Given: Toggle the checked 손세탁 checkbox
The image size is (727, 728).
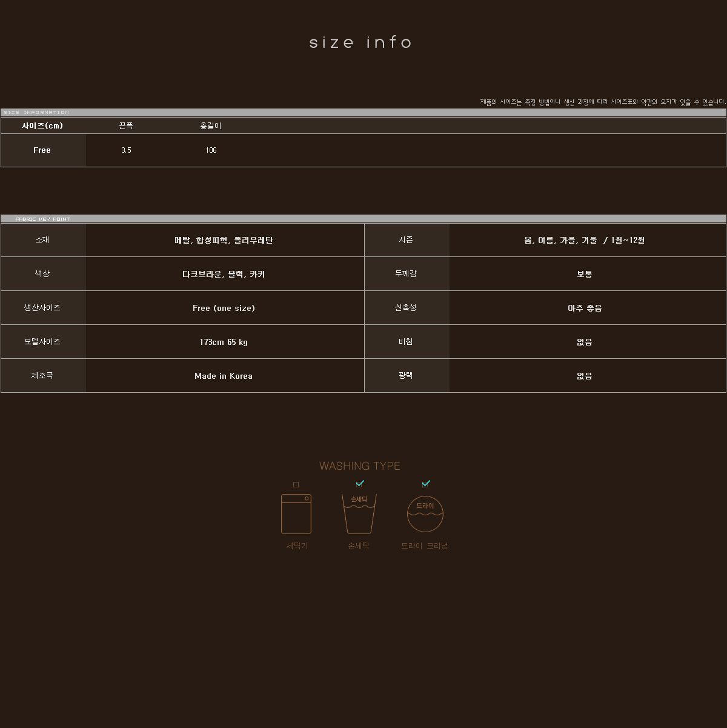Looking at the screenshot, I should click(360, 484).
